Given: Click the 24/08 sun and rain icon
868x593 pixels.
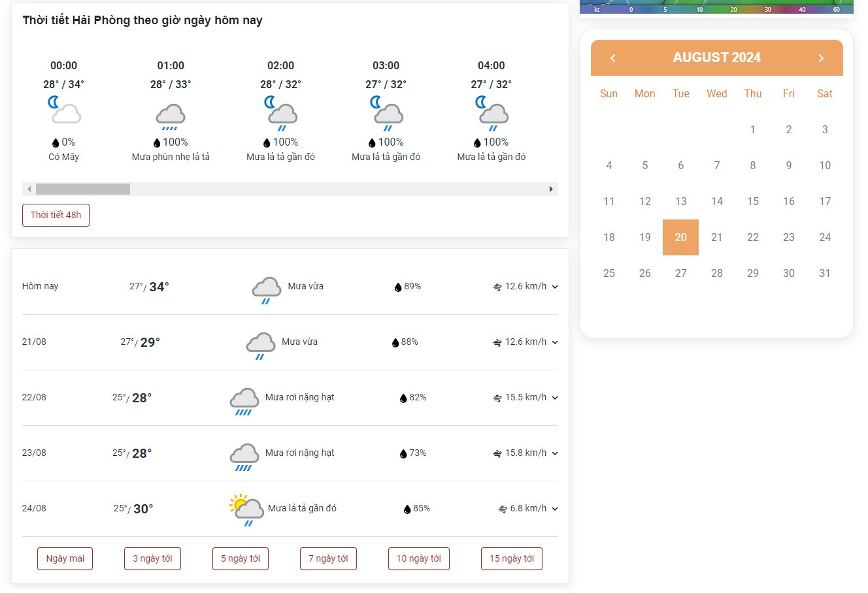Looking at the screenshot, I should [246, 509].
